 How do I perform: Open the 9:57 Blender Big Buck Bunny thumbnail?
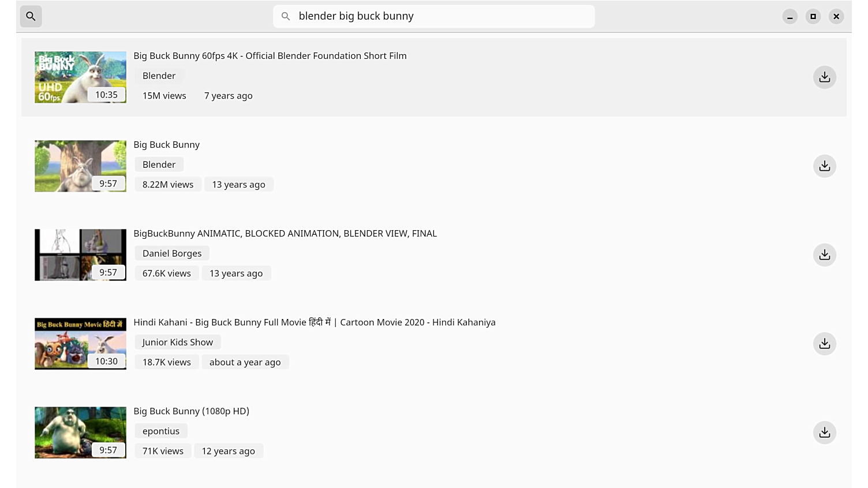pos(80,166)
